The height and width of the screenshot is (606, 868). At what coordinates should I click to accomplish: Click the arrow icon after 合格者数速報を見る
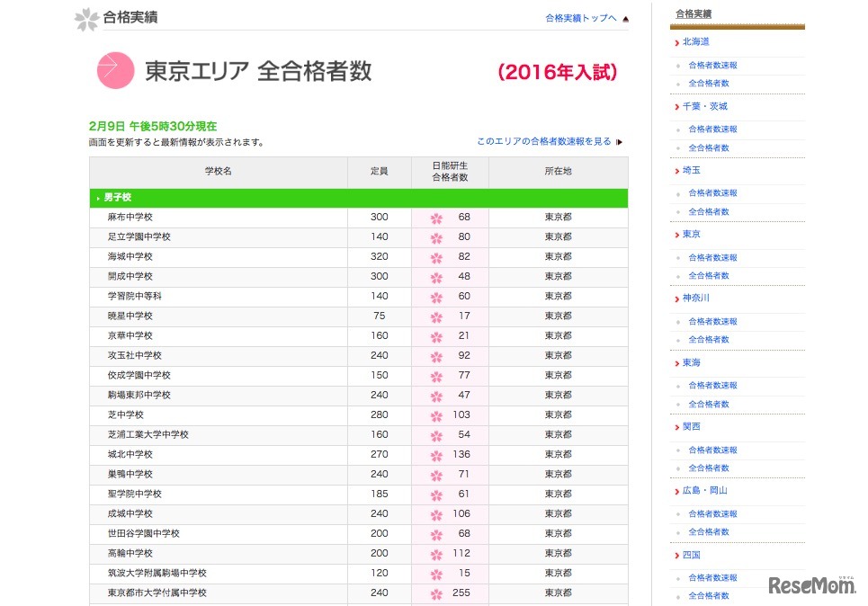coord(619,142)
